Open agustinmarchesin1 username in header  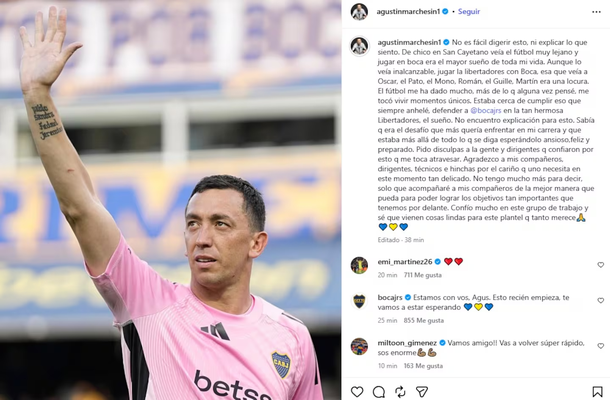point(408,12)
